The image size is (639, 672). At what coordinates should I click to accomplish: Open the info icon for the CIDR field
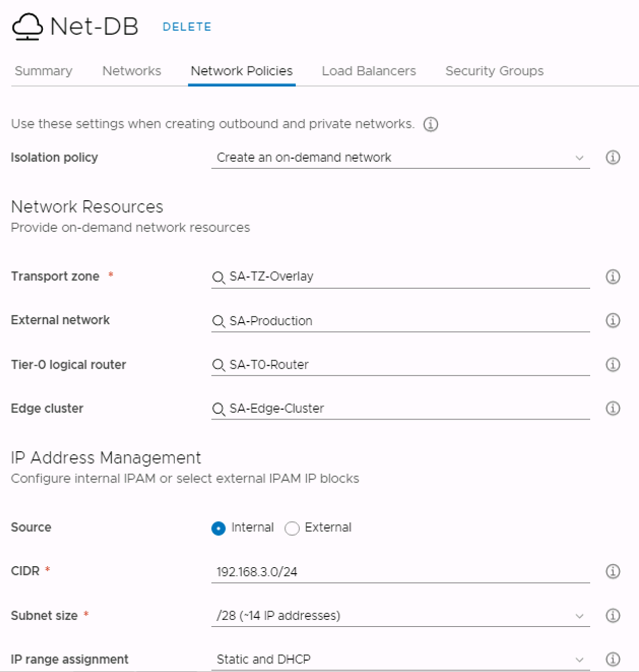(x=613, y=571)
